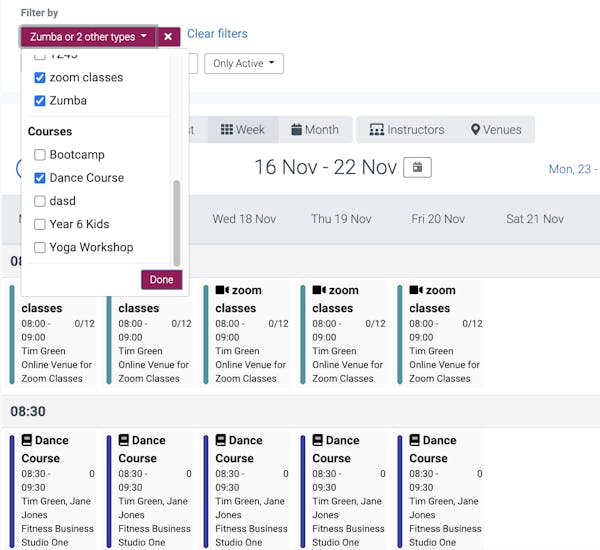Viewport: 600px width, 550px height.
Task: Open the Only Active dropdown
Action: tap(244, 63)
